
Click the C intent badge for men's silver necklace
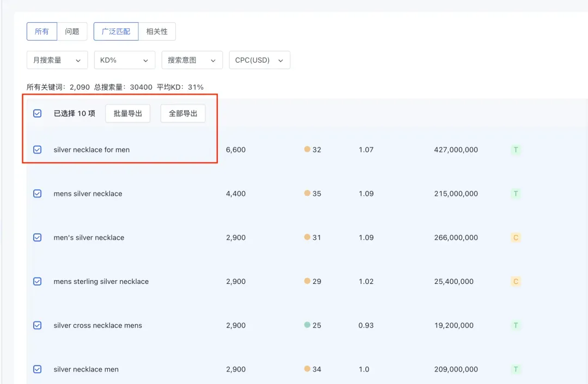click(x=516, y=238)
